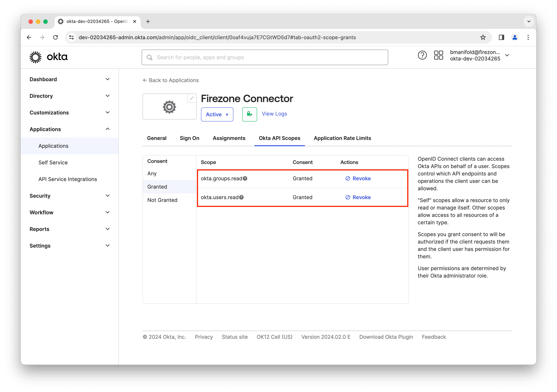Click the edit pencil icon next to connector
This screenshot has height=392, width=557.
point(192,98)
